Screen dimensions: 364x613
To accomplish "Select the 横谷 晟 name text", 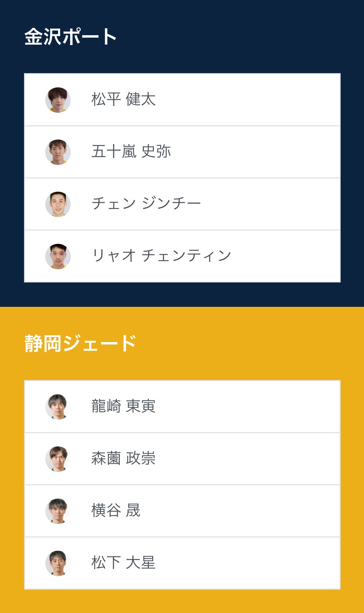I will [116, 511].
